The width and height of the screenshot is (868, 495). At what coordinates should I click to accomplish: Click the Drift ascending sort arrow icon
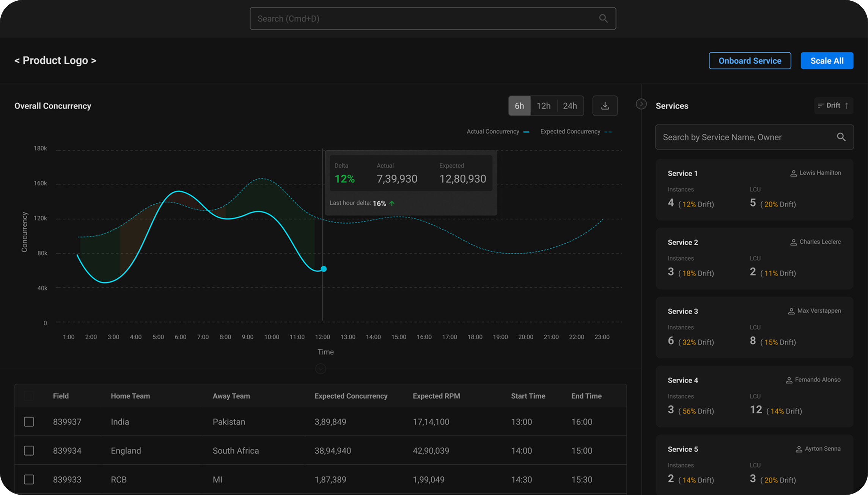(846, 105)
